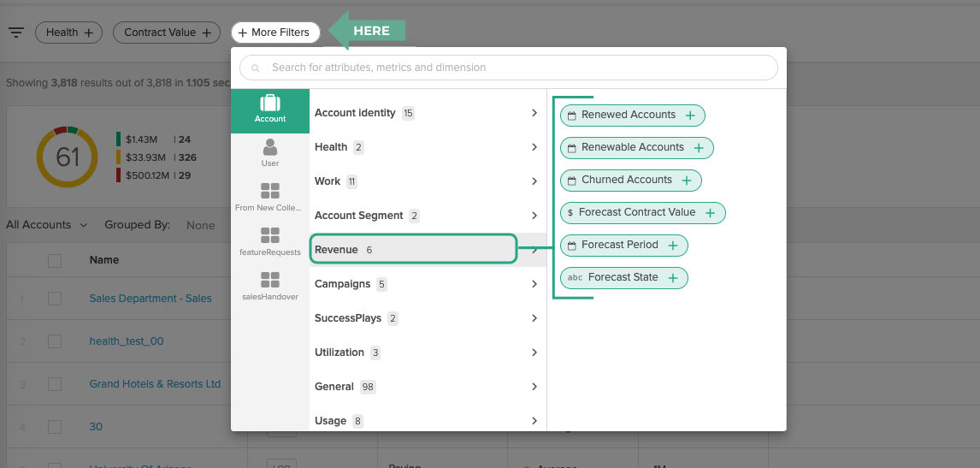Expand the Work group chevron
The width and height of the screenshot is (980, 468).
(x=534, y=181)
